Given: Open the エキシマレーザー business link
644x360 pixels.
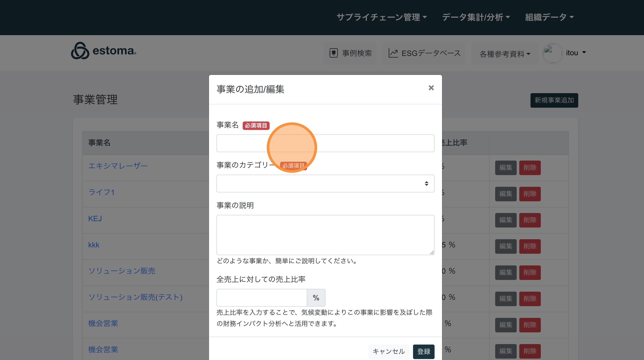Looking at the screenshot, I should coord(118,166).
